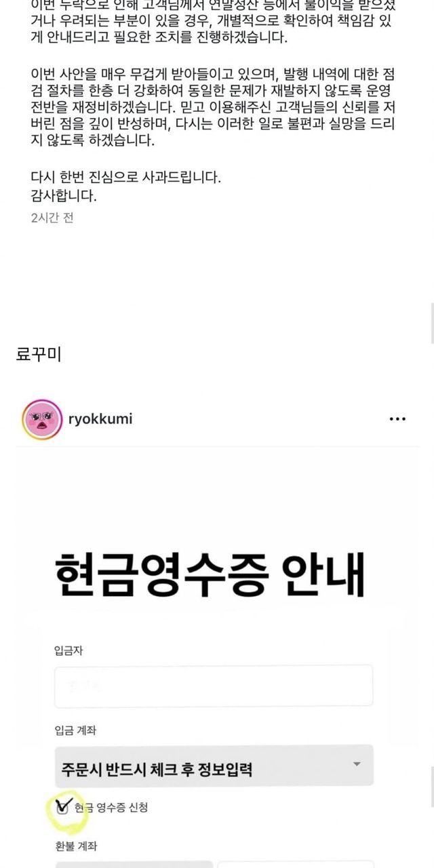Click the white input box beside 환불 계좌 dropdown
Viewport: 434px width, 868px height.
(x=295, y=864)
